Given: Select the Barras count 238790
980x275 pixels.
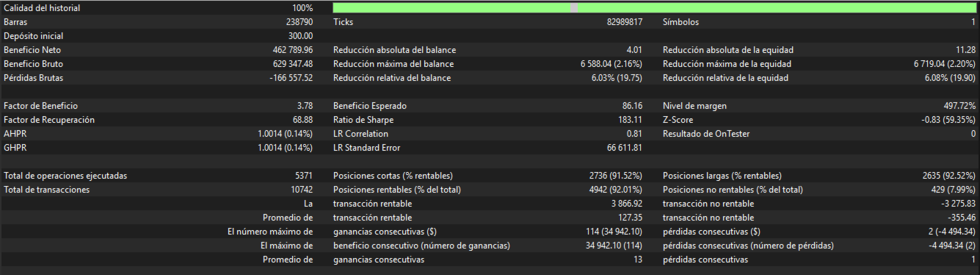Looking at the screenshot, I should (299, 22).
